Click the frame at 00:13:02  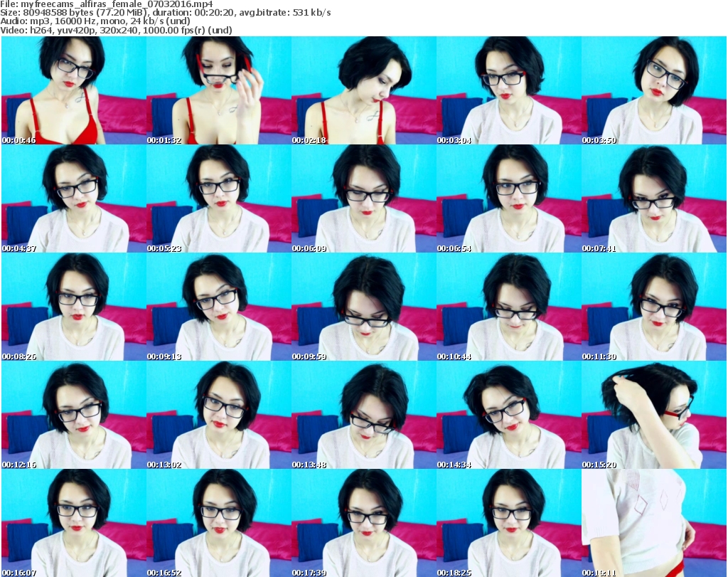(x=219, y=415)
